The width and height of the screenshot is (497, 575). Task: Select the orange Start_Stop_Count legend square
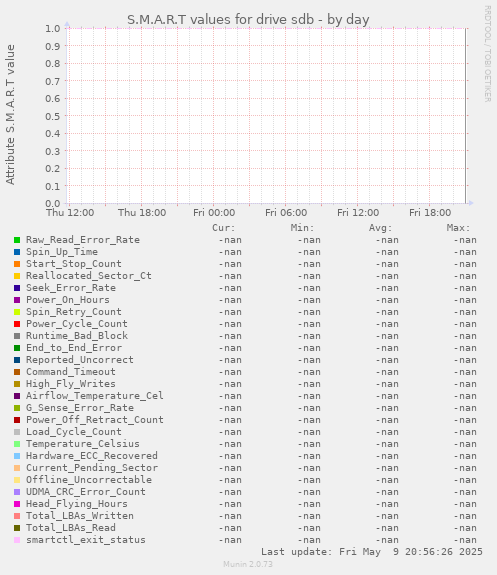pyautogui.click(x=17, y=264)
